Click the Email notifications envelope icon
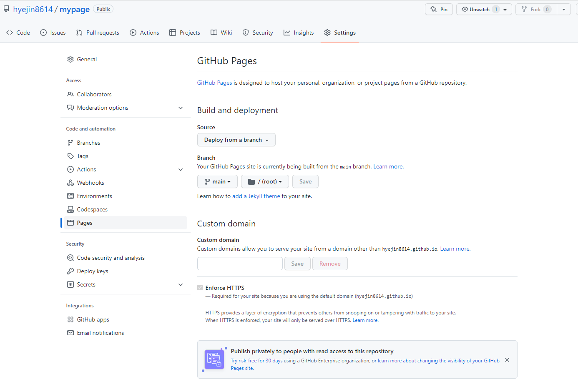This screenshot has width=578, height=392. pyautogui.click(x=70, y=333)
